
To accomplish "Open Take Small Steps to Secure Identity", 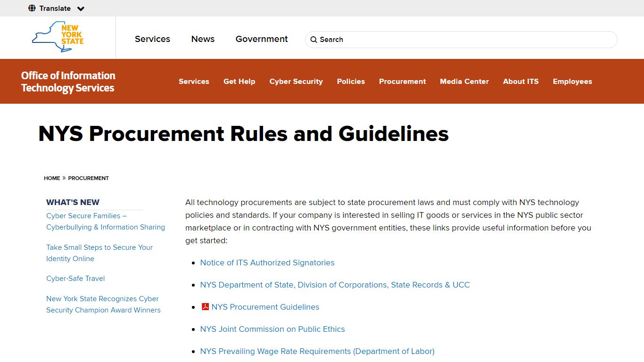I will tap(99, 253).
